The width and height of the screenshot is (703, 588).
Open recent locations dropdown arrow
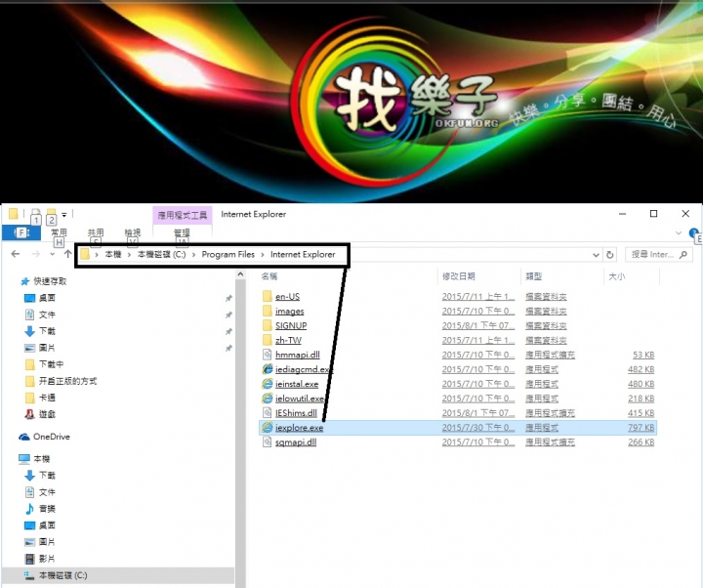point(52,254)
